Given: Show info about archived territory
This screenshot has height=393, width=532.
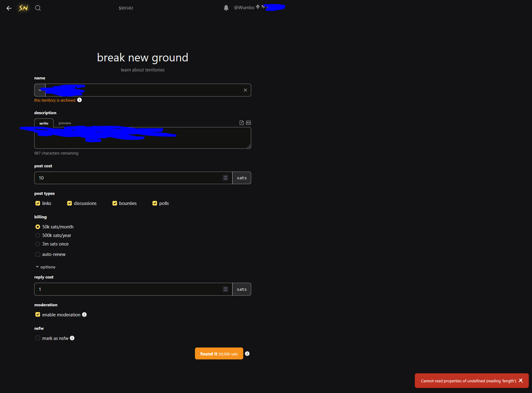Looking at the screenshot, I should (x=79, y=100).
